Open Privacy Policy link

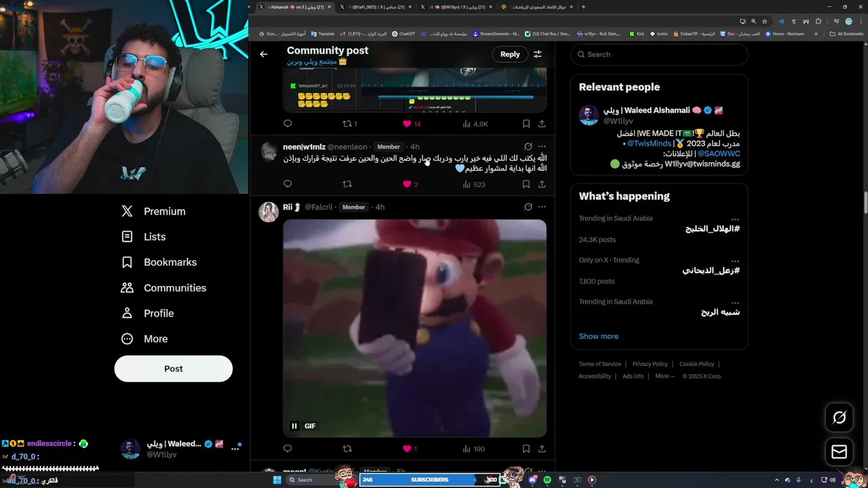(x=650, y=364)
